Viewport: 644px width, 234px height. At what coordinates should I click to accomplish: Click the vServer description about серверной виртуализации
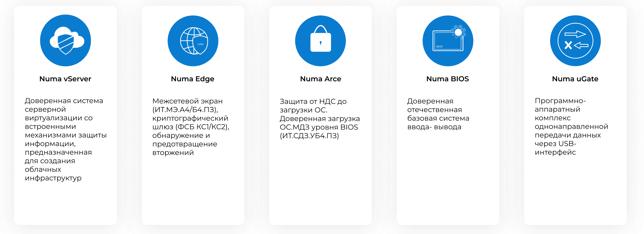(65, 139)
